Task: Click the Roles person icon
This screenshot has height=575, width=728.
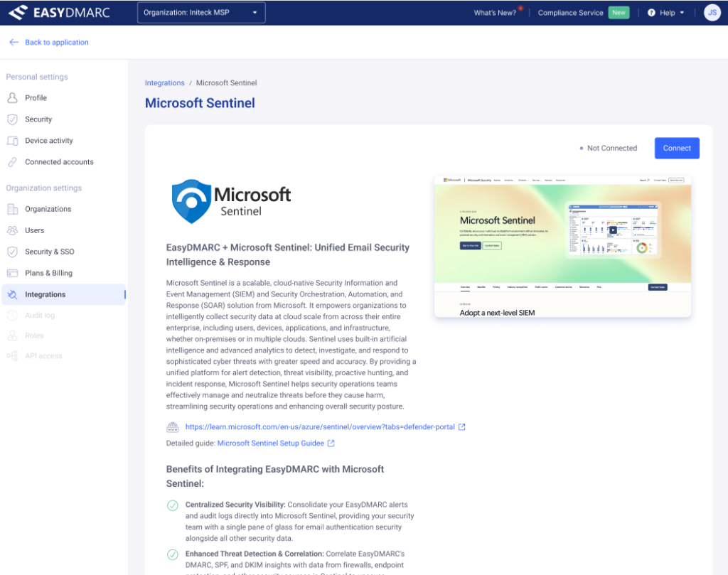Action: pos(13,335)
